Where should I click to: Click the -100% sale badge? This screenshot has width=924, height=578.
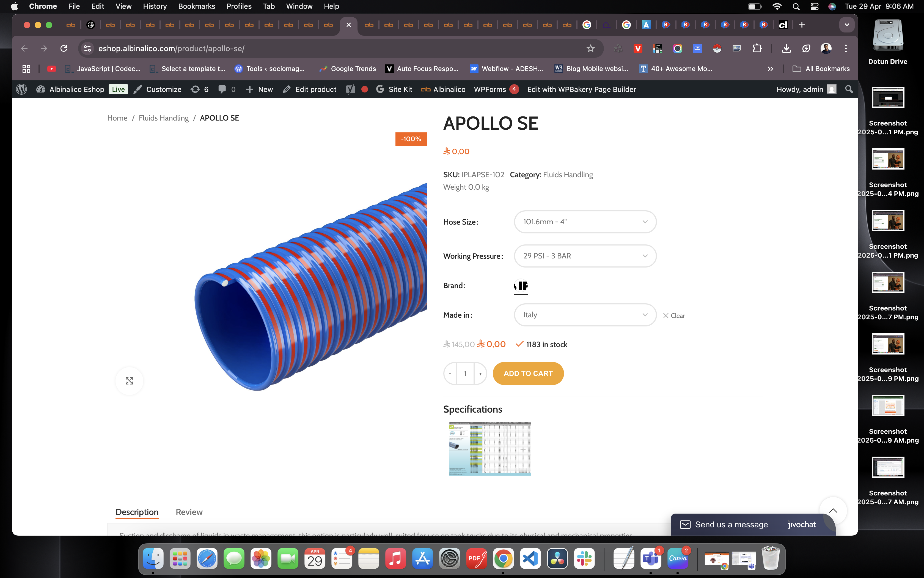pos(411,139)
